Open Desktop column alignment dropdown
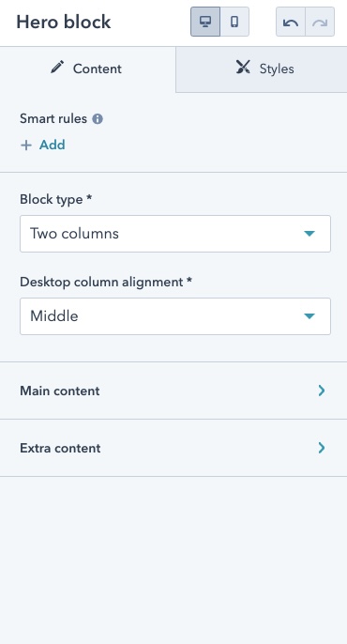 (x=175, y=316)
